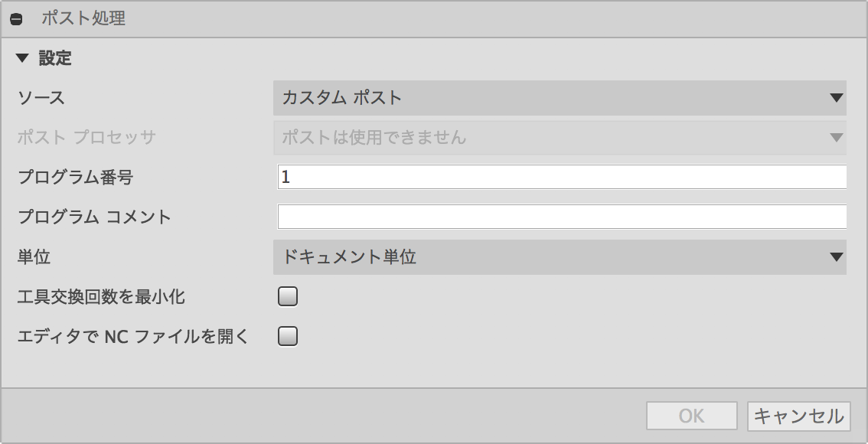Screen dimensions: 868x444
Task: Click the プログラム番号 label text
Action: point(75,177)
